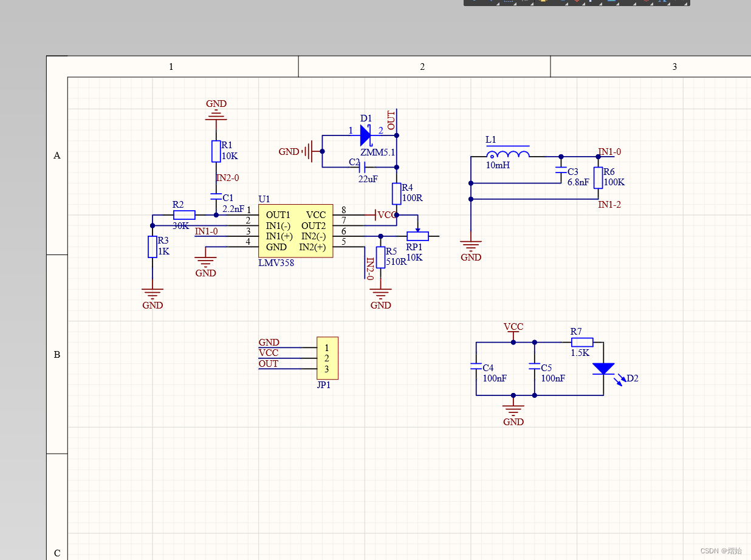Click the U1 designator text
Viewport: 751px width, 560px height.
(x=264, y=199)
